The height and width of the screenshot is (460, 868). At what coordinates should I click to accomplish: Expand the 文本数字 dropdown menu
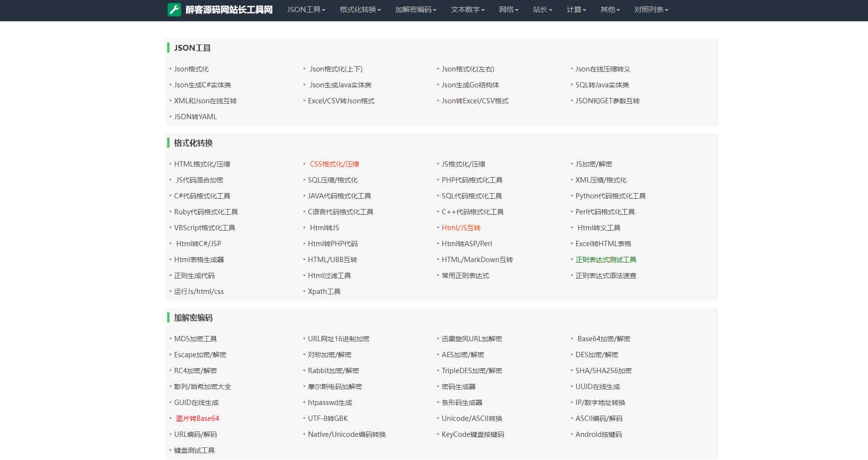[x=468, y=10]
